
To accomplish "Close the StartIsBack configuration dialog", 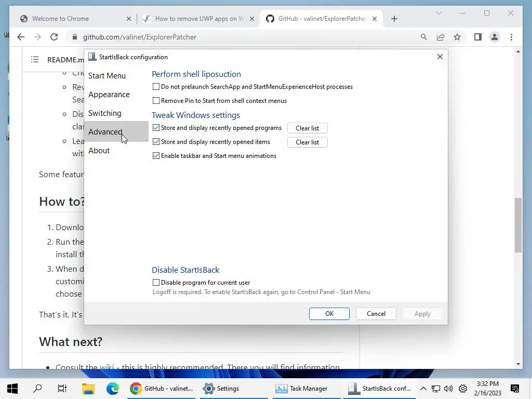I will [x=440, y=57].
